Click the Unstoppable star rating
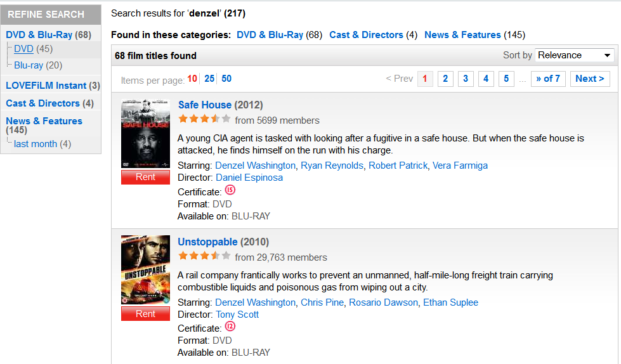Viewport: 621px width, 364px height. click(204, 256)
